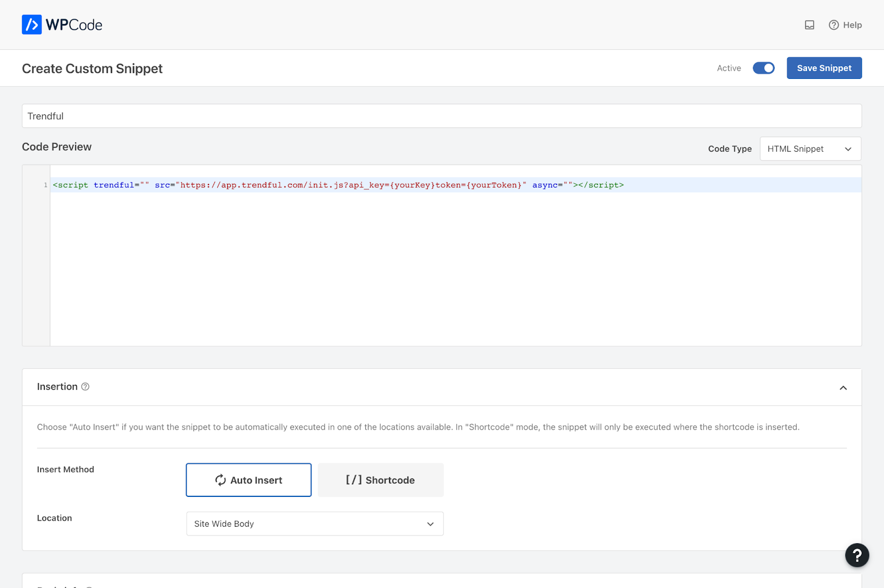The image size is (884, 588).
Task: Toggle the Active snippet switch
Action: pyautogui.click(x=764, y=68)
